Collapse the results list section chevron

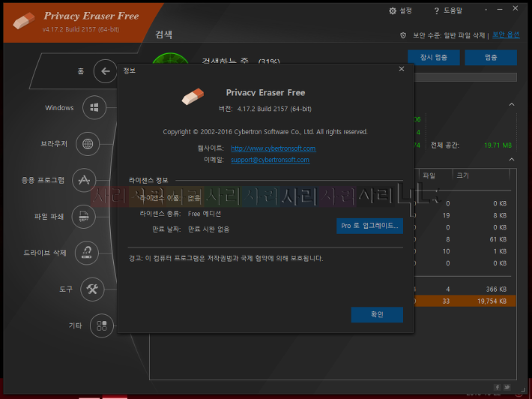(512, 160)
